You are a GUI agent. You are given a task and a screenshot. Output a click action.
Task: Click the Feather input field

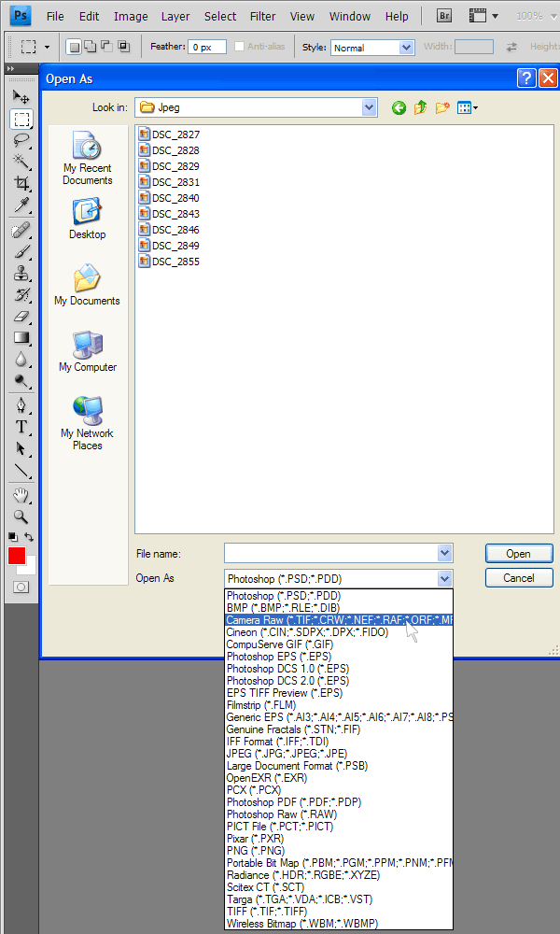207,47
